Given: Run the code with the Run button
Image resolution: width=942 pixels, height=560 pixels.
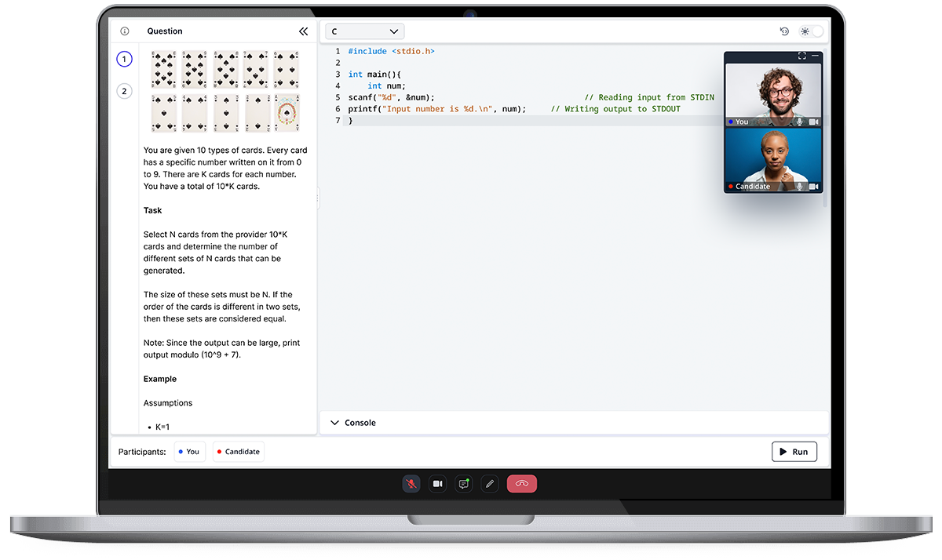Looking at the screenshot, I should [x=794, y=451].
